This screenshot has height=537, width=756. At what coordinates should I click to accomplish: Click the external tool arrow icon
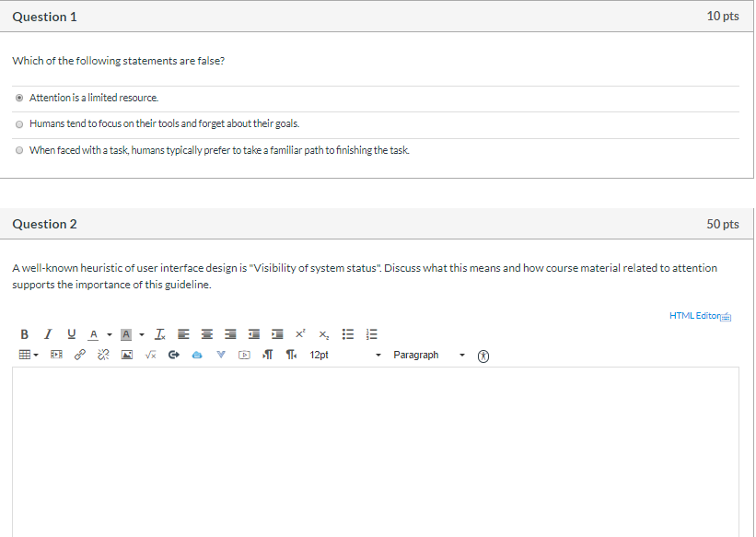pyautogui.click(x=173, y=355)
